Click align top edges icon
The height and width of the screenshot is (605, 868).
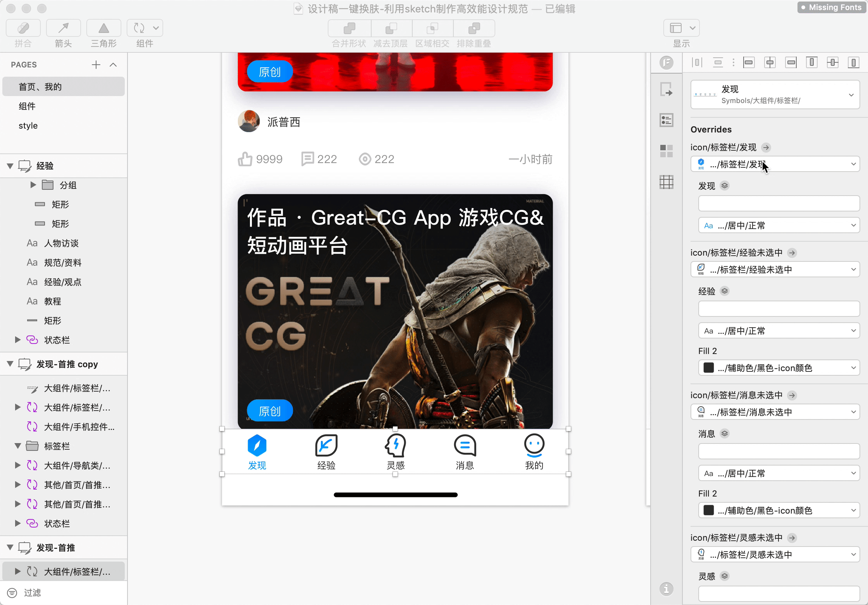pyautogui.click(x=811, y=62)
